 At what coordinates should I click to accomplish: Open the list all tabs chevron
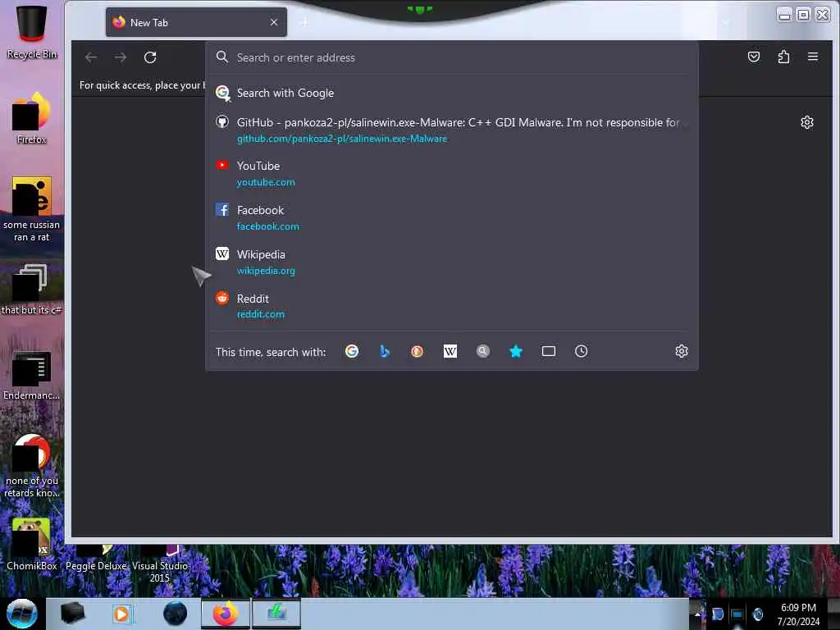[x=726, y=22]
